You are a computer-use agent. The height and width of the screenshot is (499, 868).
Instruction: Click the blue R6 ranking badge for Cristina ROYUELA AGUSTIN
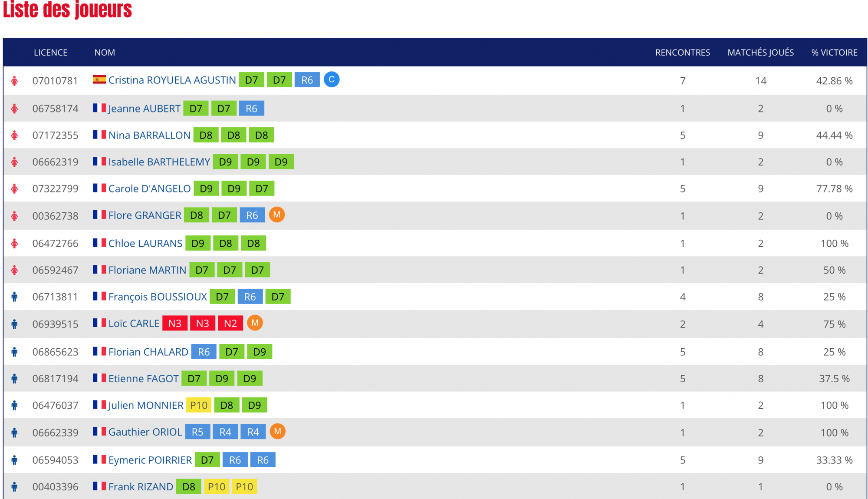[x=307, y=80]
